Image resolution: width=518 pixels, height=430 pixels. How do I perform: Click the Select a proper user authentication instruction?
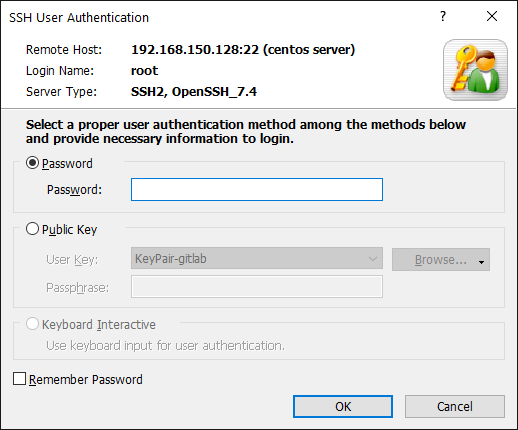(246, 131)
